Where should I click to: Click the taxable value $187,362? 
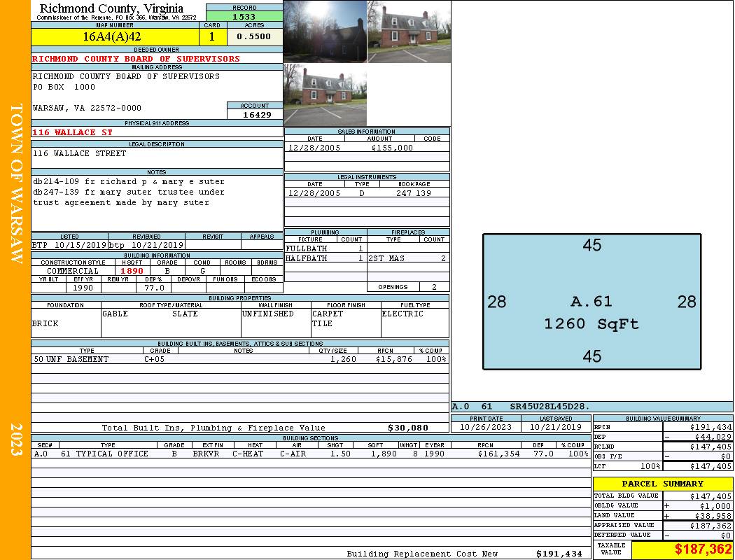point(682,549)
